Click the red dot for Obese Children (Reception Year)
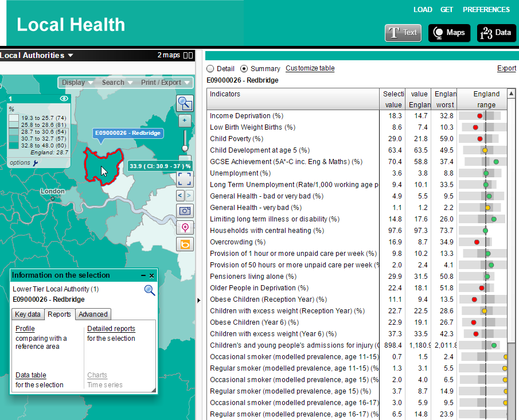The width and height of the screenshot is (519, 420). (474, 300)
